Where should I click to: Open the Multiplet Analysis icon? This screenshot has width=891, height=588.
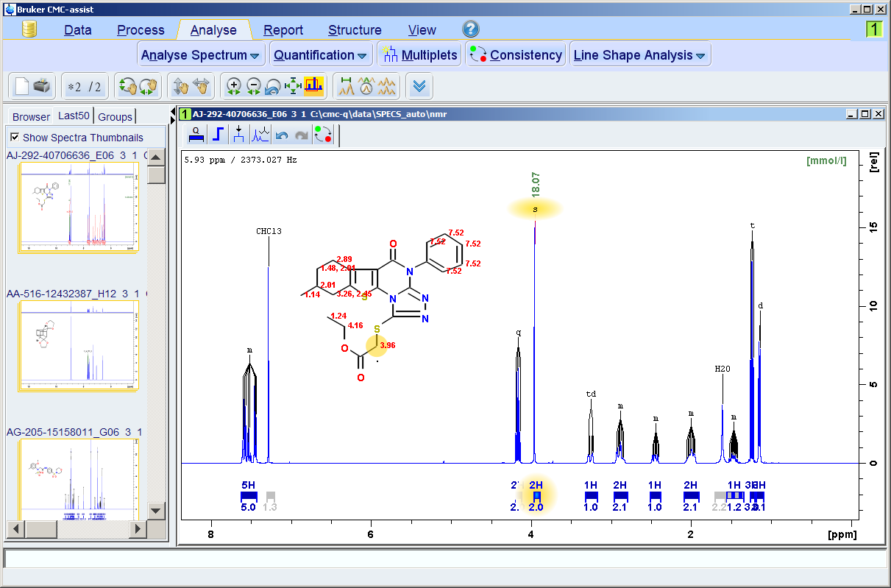click(260, 134)
